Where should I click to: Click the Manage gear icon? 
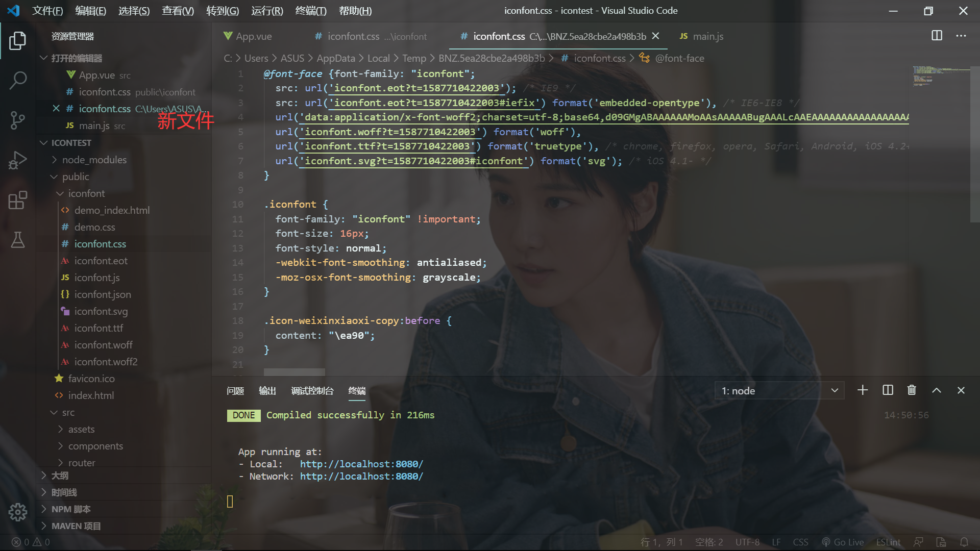click(18, 512)
